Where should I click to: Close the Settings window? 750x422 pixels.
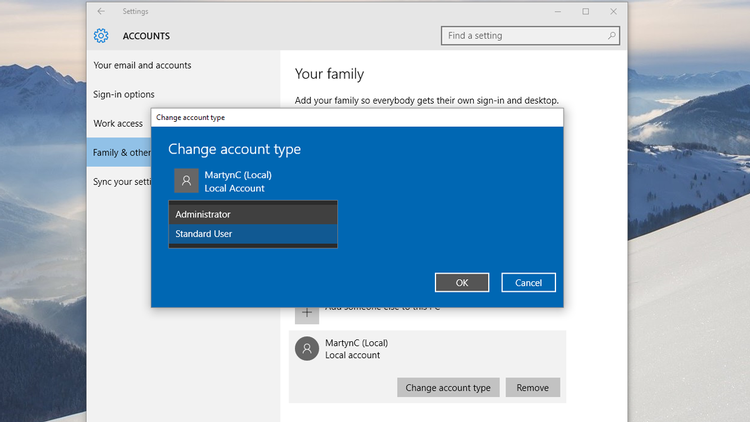point(613,11)
